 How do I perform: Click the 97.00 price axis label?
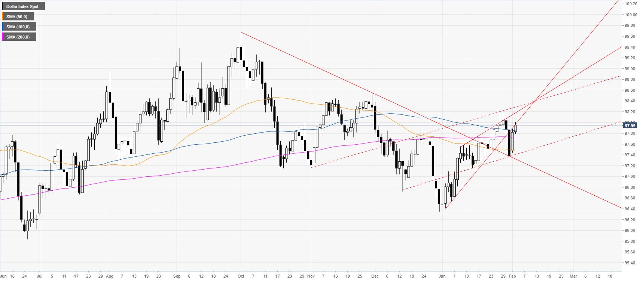tap(630, 176)
